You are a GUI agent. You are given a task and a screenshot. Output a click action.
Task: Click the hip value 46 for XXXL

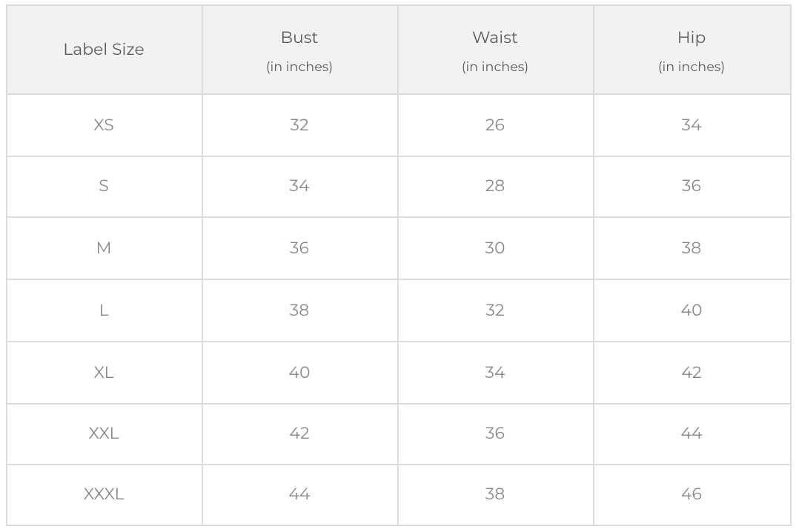(x=691, y=494)
